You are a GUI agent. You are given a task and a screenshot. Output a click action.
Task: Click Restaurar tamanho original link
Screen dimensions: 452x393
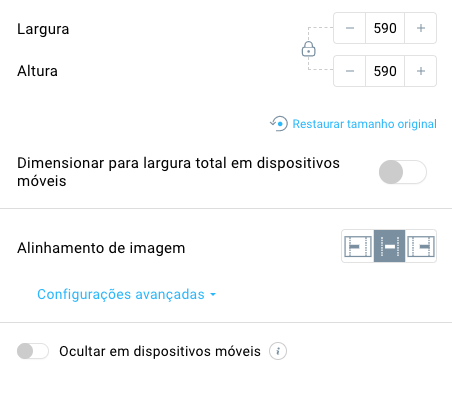pos(364,124)
